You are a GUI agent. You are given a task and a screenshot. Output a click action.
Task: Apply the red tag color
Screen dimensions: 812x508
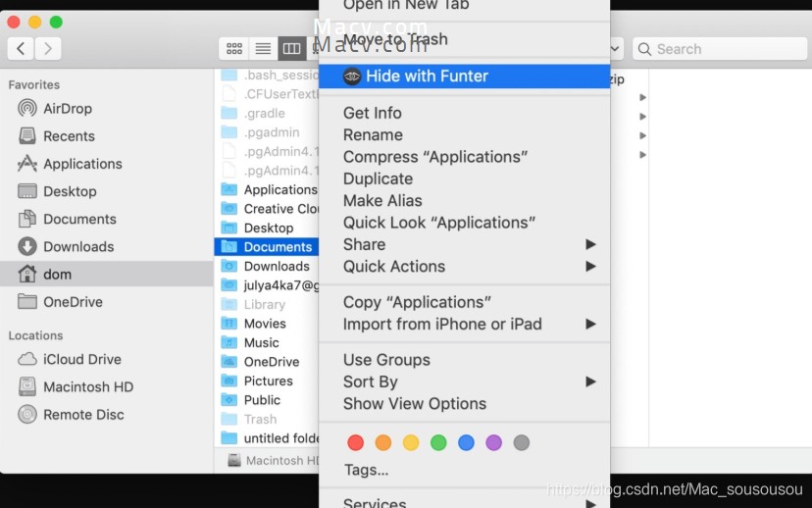(x=355, y=442)
